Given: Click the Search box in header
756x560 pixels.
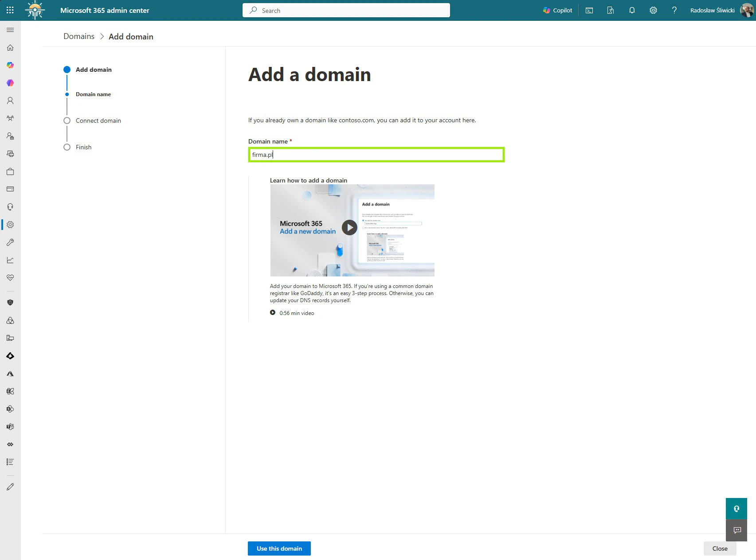Looking at the screenshot, I should click(x=346, y=10).
